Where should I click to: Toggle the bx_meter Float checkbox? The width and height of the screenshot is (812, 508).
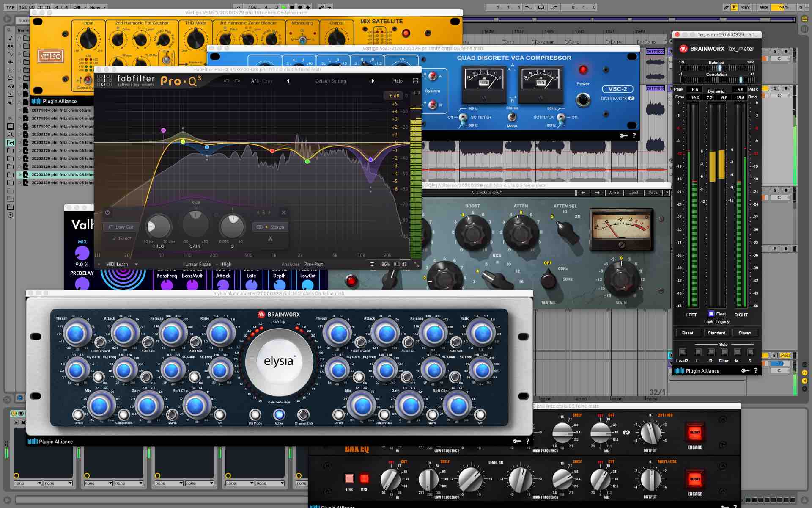pos(711,314)
